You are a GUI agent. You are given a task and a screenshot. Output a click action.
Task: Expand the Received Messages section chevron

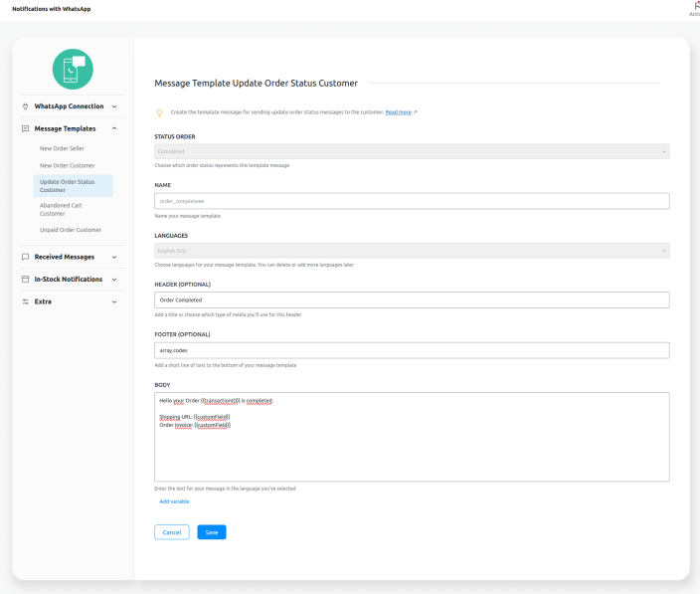[114, 257]
